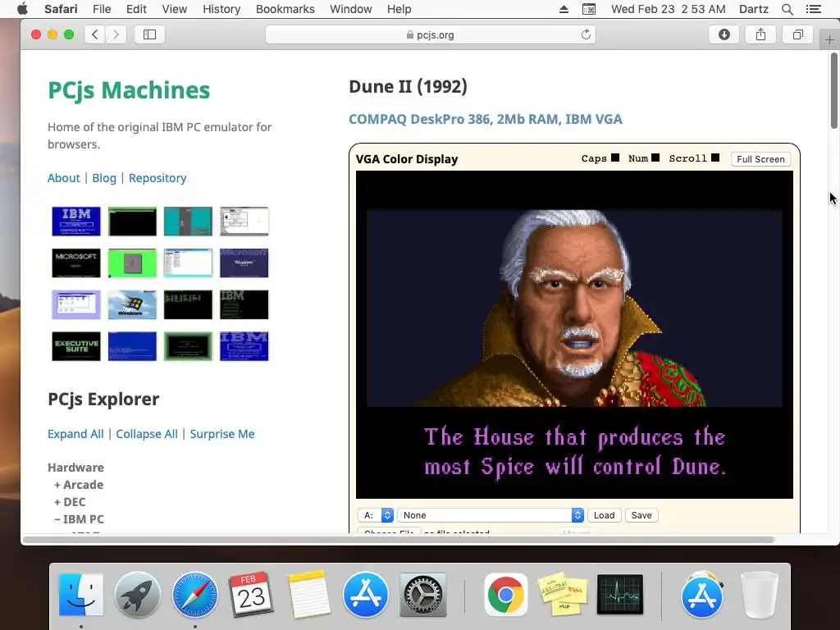
Task: Click the Save button
Action: [x=641, y=515]
